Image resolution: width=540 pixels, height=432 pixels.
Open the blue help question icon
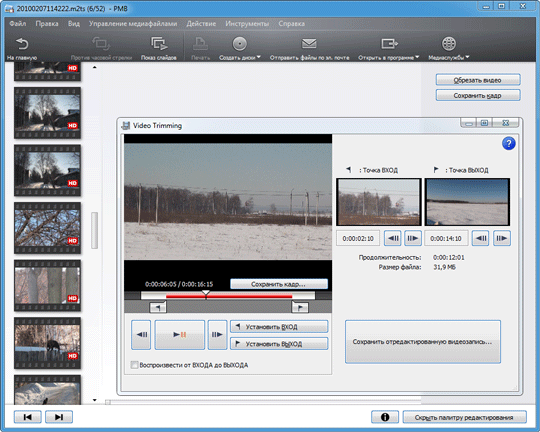508,143
